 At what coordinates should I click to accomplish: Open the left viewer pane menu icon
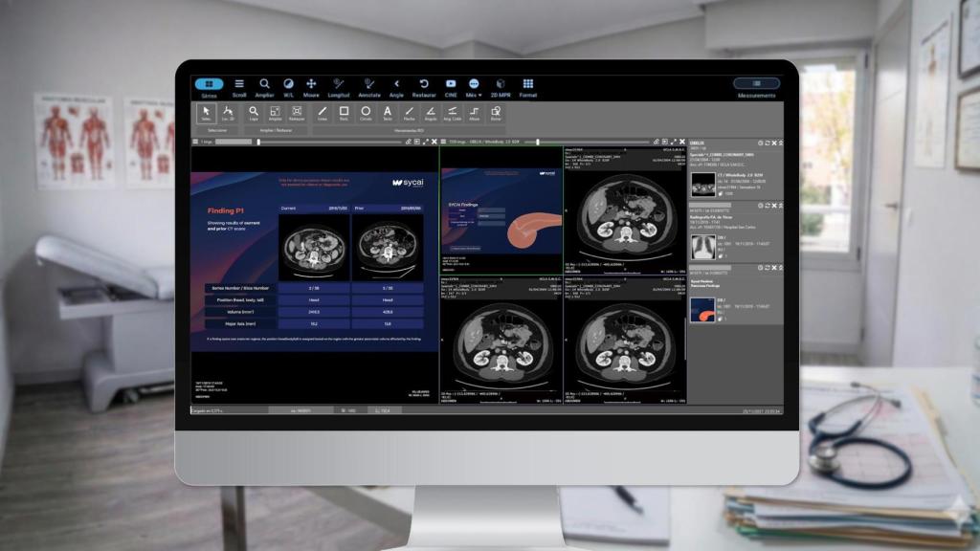click(x=195, y=142)
